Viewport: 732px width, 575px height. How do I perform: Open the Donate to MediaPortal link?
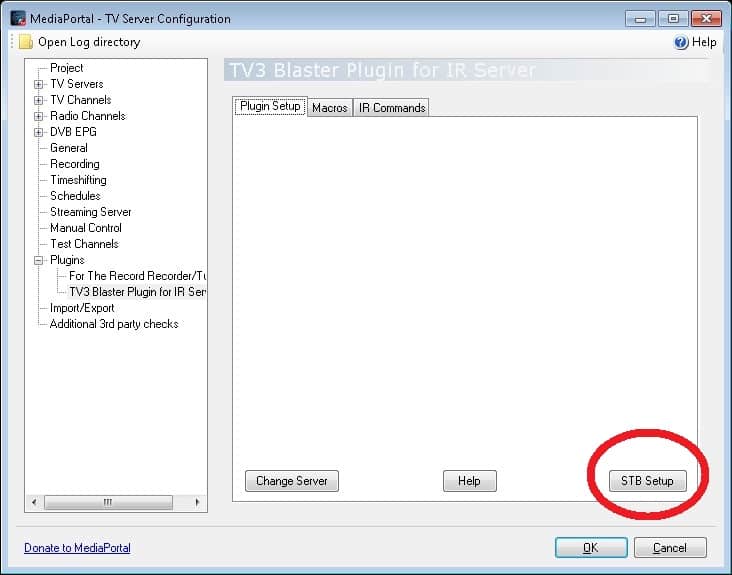77,548
